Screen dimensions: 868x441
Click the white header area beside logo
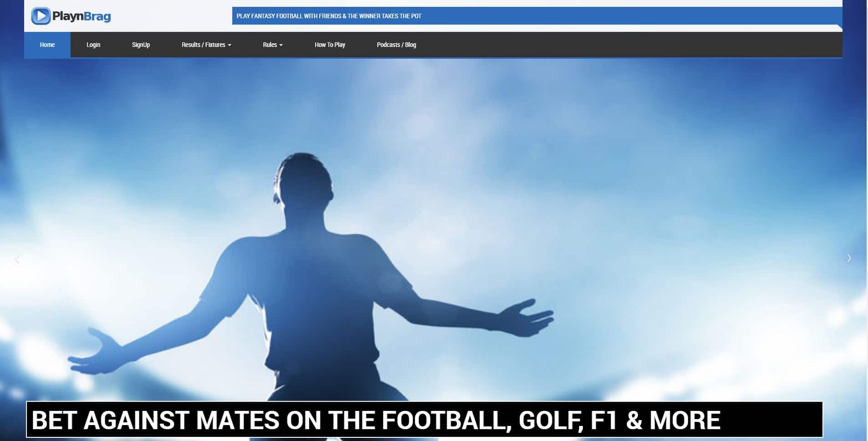tap(173, 16)
